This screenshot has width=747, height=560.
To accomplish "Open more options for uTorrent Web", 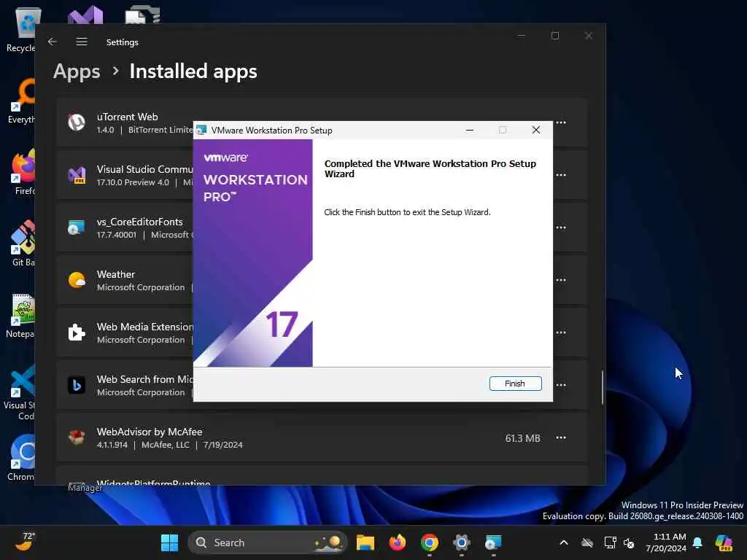I will (x=561, y=122).
